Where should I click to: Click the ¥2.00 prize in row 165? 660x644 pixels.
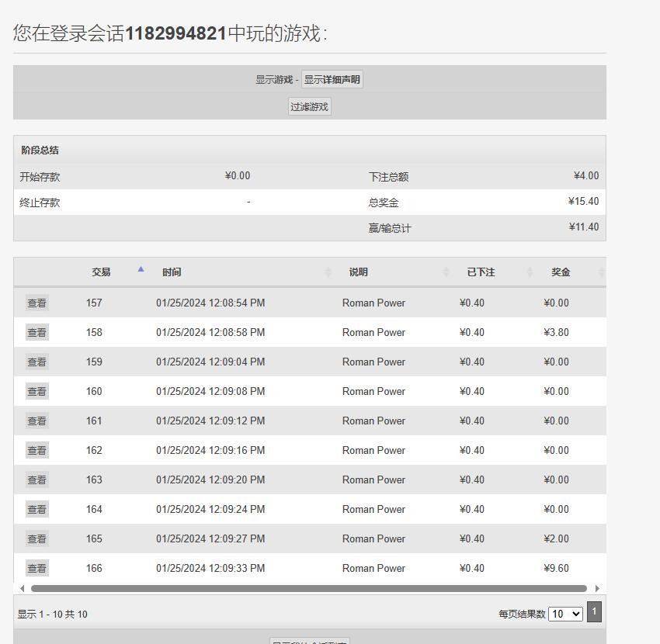(x=556, y=538)
